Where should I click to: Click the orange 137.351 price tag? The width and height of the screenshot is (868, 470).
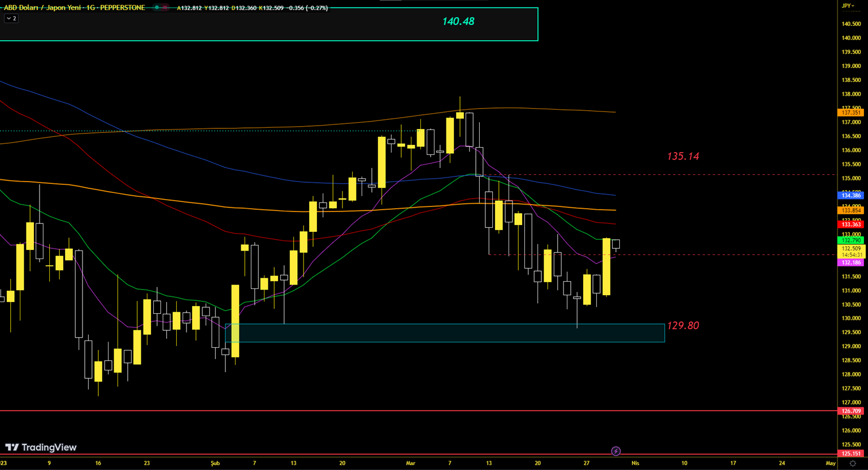coord(850,113)
